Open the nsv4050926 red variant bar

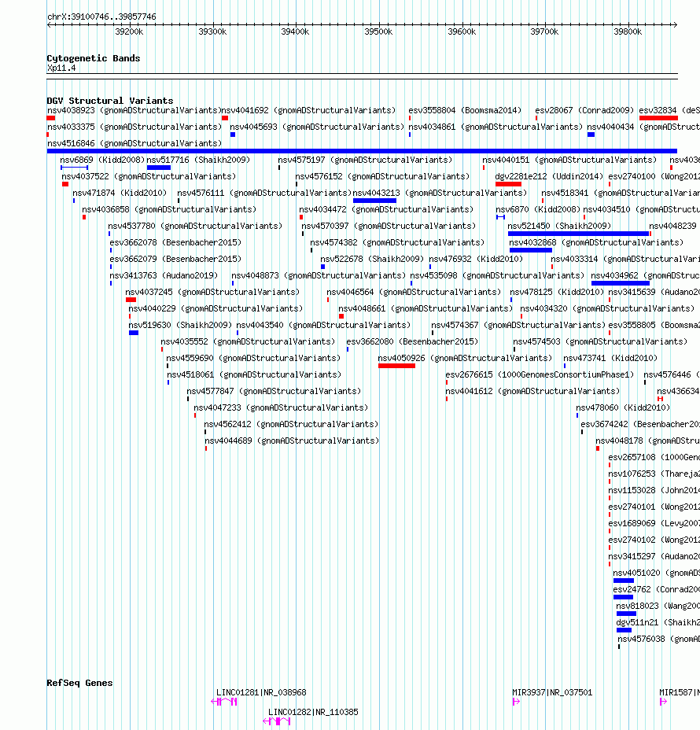pos(396,366)
